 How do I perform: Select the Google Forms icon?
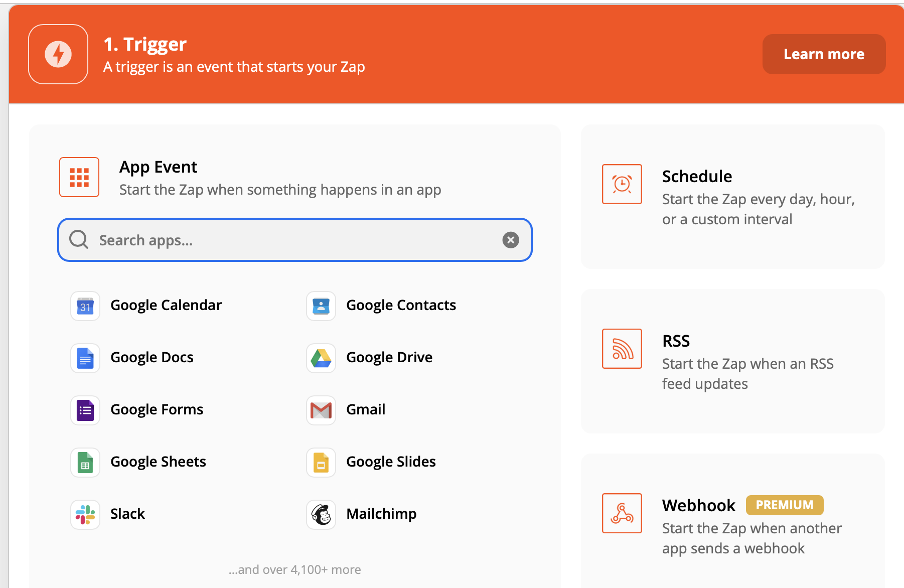coord(85,410)
